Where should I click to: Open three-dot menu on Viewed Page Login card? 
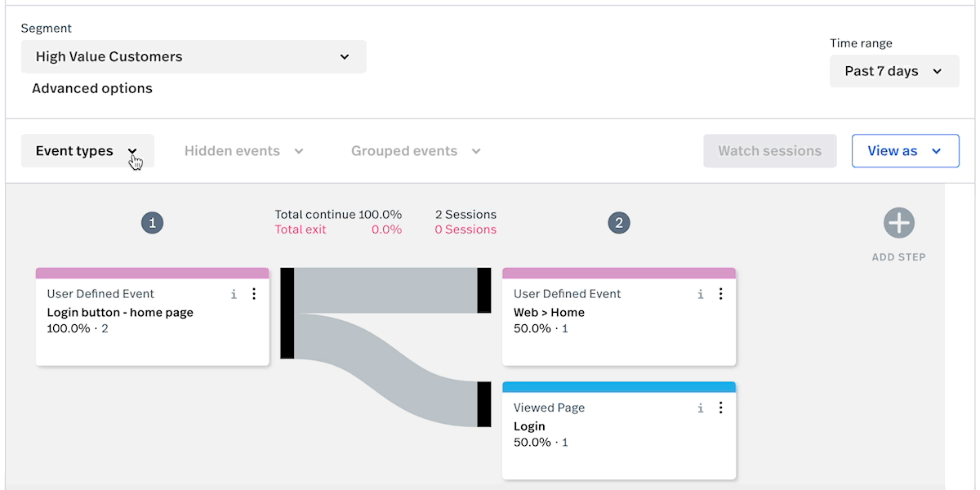click(720, 408)
